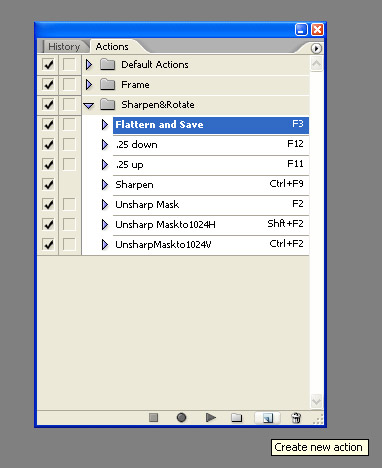Click the Frame folder icon
The height and width of the screenshot is (468, 382).
coord(107,84)
